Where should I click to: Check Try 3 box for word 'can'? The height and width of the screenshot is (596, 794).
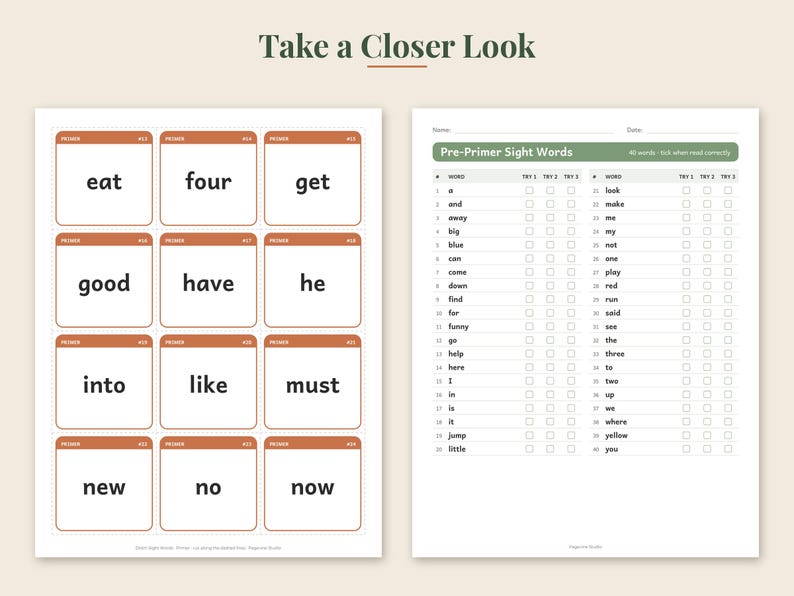(x=571, y=258)
